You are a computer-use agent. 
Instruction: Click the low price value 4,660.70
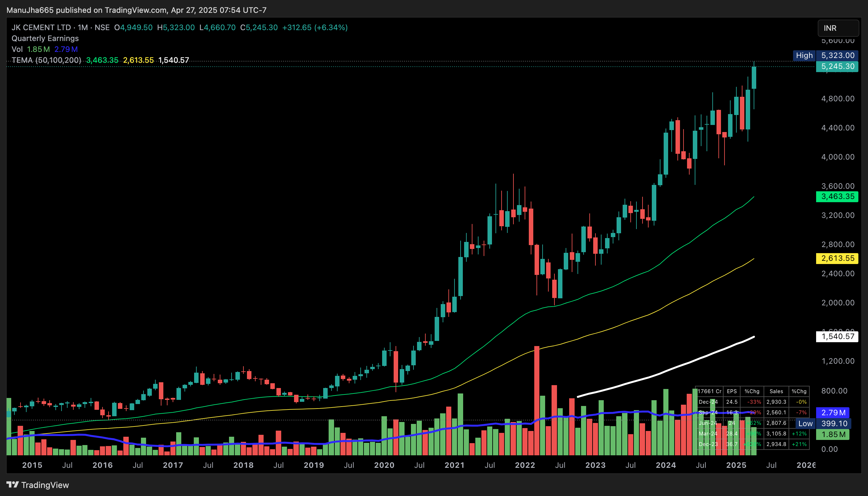pyautogui.click(x=220, y=28)
